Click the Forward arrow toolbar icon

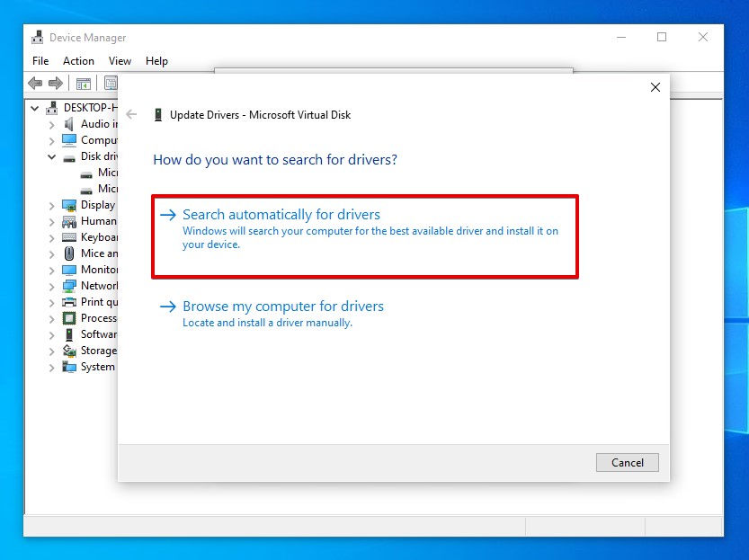pos(56,83)
